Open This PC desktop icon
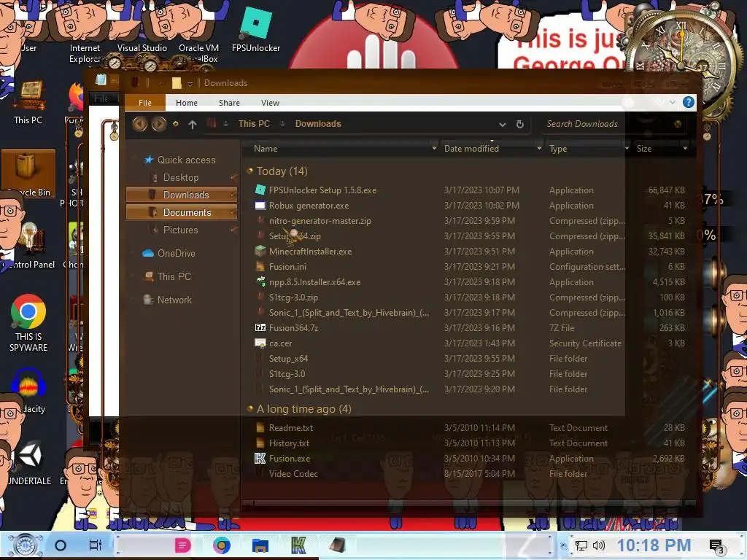The height and width of the screenshot is (560, 747). coord(28,102)
